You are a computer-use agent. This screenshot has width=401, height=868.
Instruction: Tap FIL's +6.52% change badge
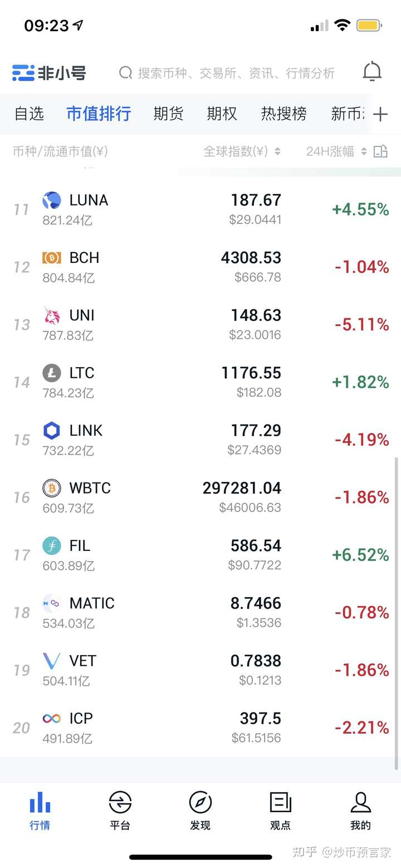click(x=360, y=555)
